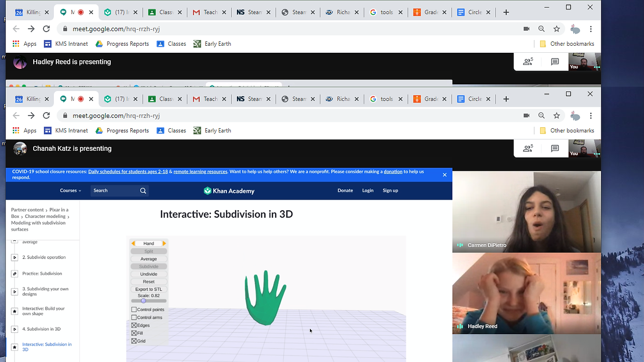644x362 pixels.
Task: Open the Courses dropdown on Khan Academy
Action: tap(70, 191)
